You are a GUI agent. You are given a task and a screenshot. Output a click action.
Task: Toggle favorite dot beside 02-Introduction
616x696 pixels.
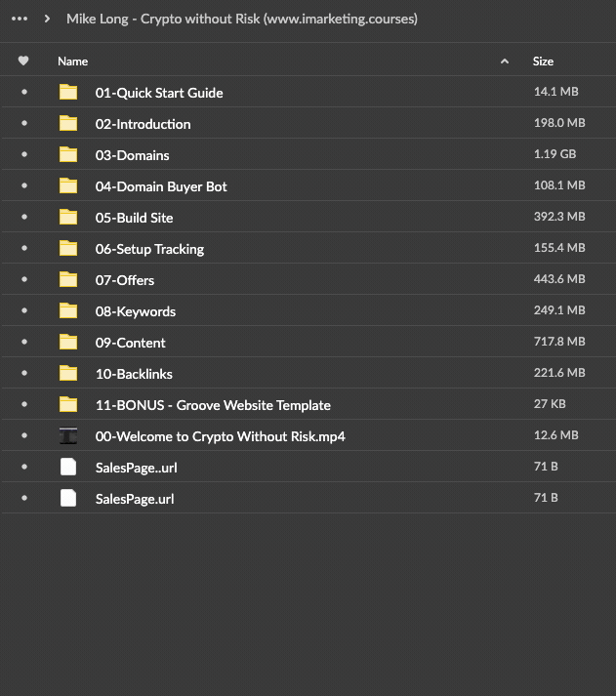tap(24, 123)
